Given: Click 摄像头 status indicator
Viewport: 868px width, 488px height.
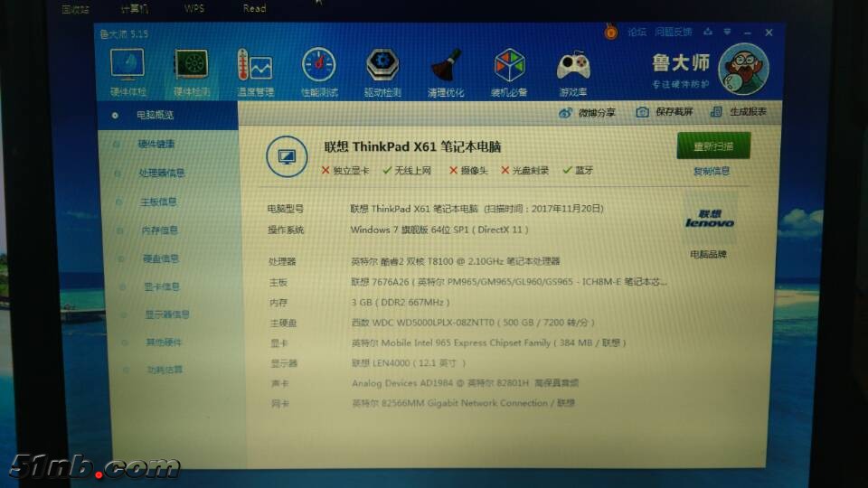Looking at the screenshot, I should [468, 171].
